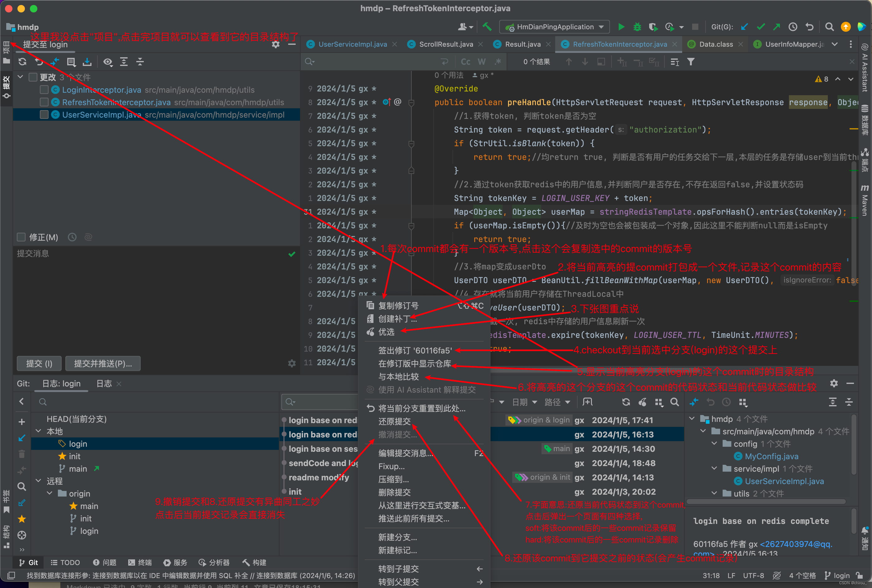872x588 pixels.
Task: Switch to UserServiceImpl.java editor tab
Action: pos(352,44)
